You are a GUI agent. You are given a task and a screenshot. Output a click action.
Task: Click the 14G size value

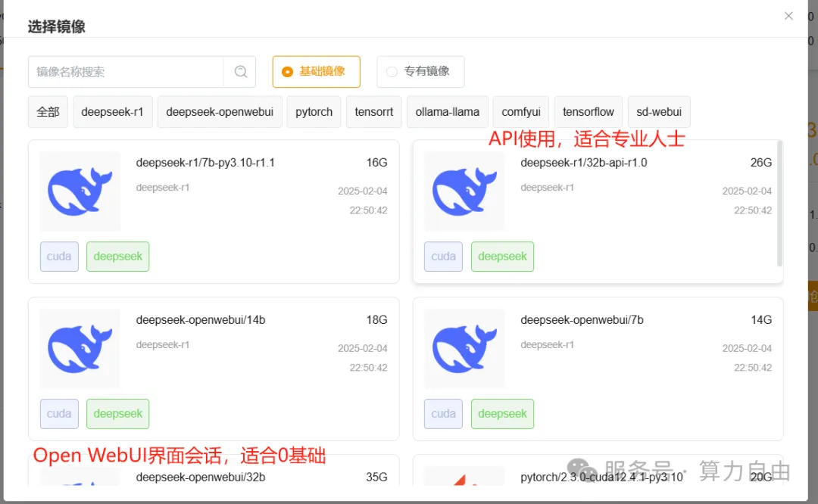pyautogui.click(x=761, y=320)
